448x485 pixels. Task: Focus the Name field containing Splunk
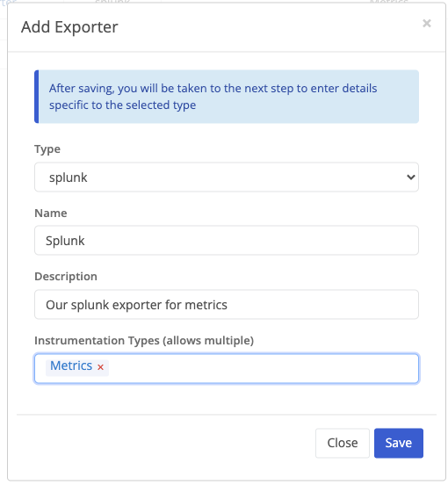click(x=227, y=241)
